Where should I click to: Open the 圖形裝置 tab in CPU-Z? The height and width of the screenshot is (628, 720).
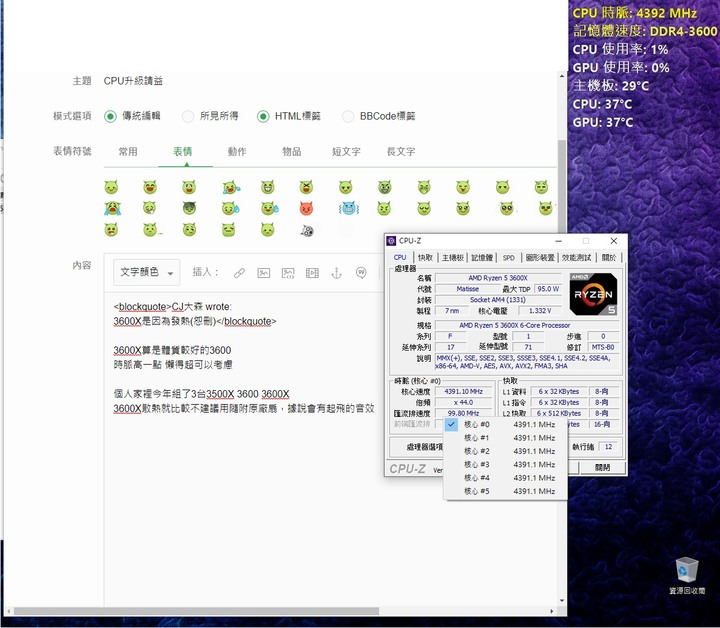point(540,258)
